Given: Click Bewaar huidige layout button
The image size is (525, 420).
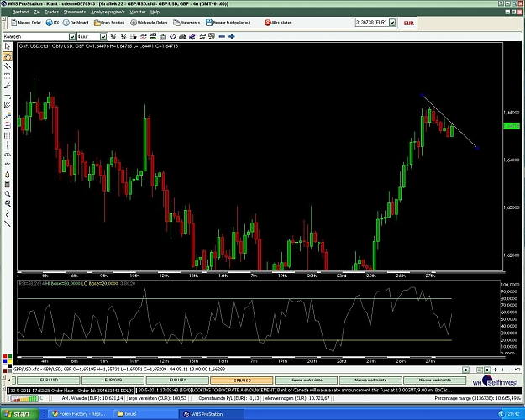Looking at the screenshot, I should tap(228, 23).
